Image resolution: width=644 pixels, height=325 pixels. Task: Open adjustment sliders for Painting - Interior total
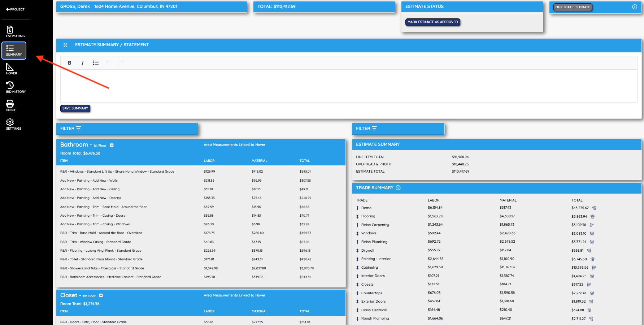click(x=592, y=259)
